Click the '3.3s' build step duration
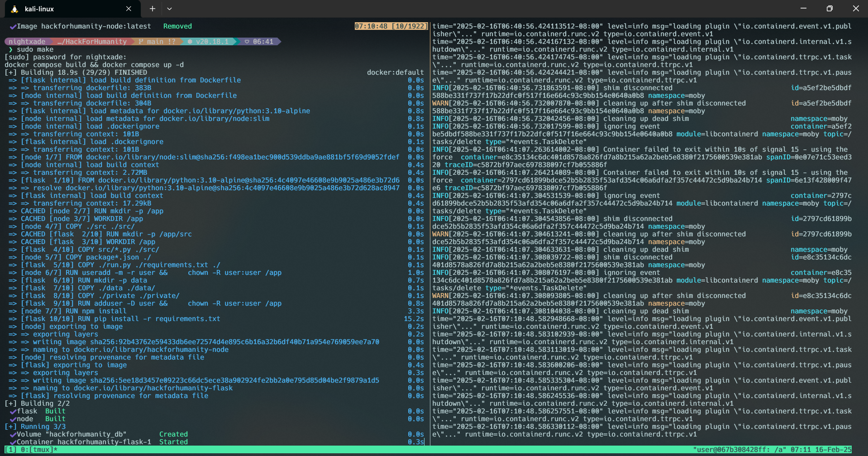The width and height of the screenshot is (868, 456). coord(416,311)
